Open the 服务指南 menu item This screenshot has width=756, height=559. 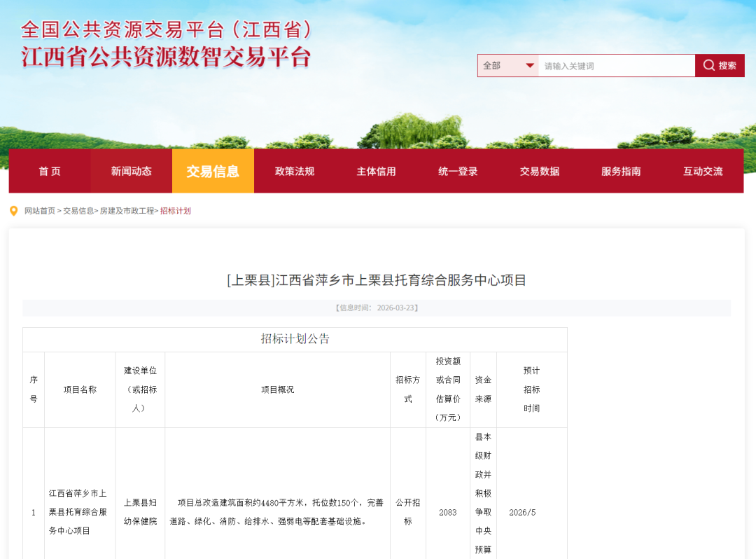click(x=621, y=171)
